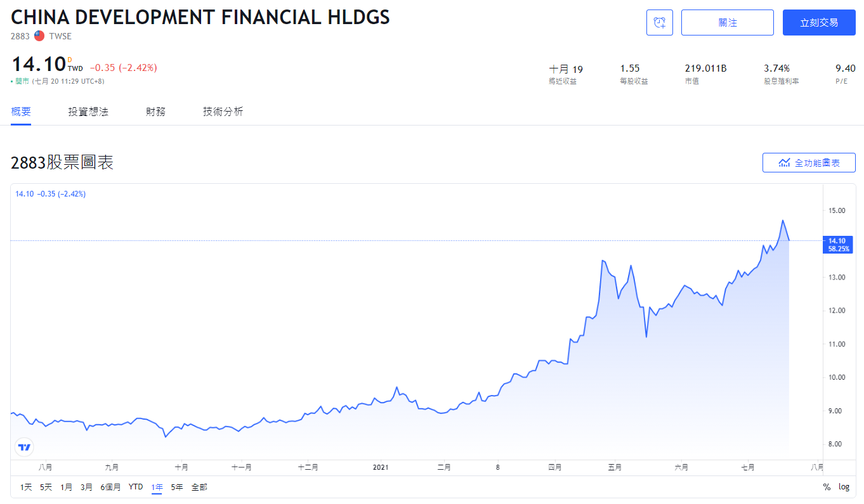Click the TWSE exchange label
This screenshot has height=504, width=864.
60,36
